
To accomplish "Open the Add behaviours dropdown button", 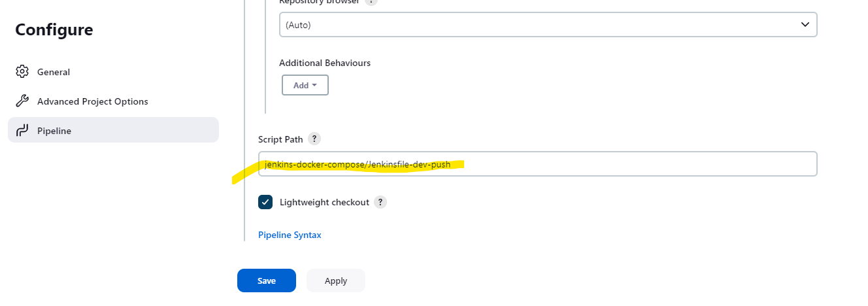I will pyautogui.click(x=305, y=85).
